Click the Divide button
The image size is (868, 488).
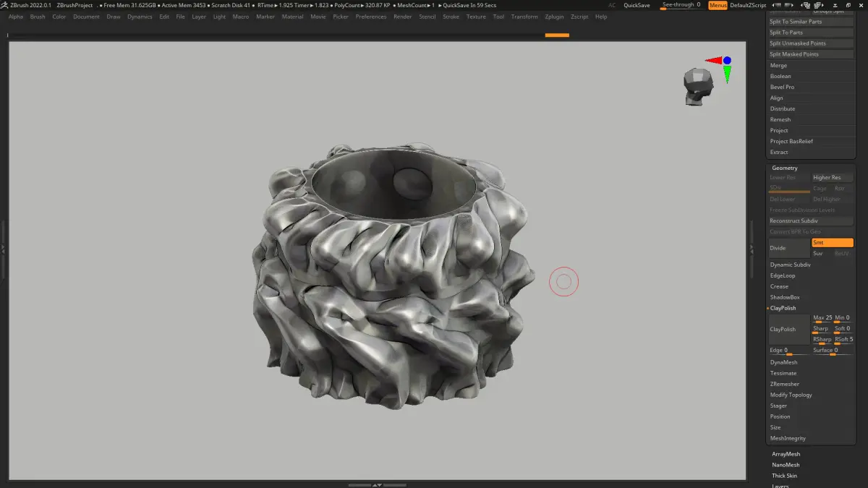point(788,248)
